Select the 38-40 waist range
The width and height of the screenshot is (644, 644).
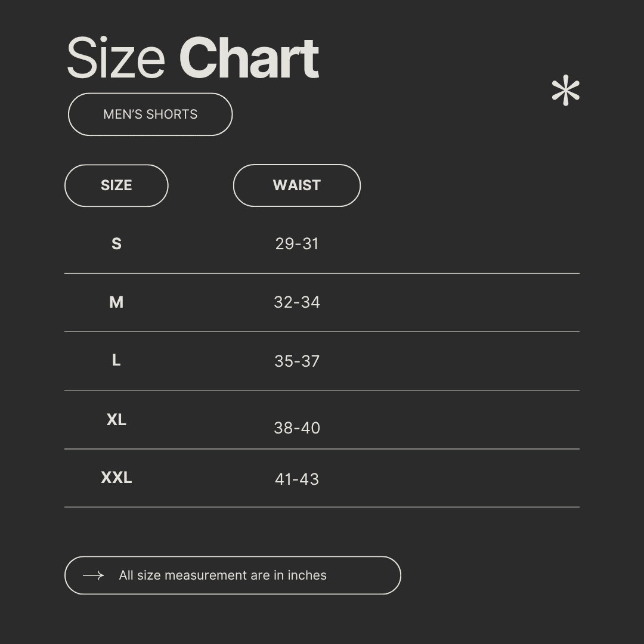point(297,428)
